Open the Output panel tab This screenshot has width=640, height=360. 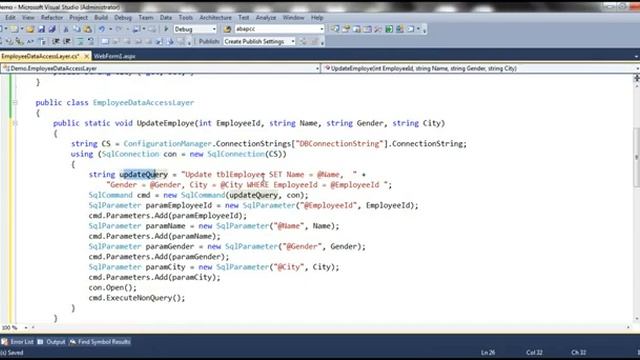tap(51, 342)
